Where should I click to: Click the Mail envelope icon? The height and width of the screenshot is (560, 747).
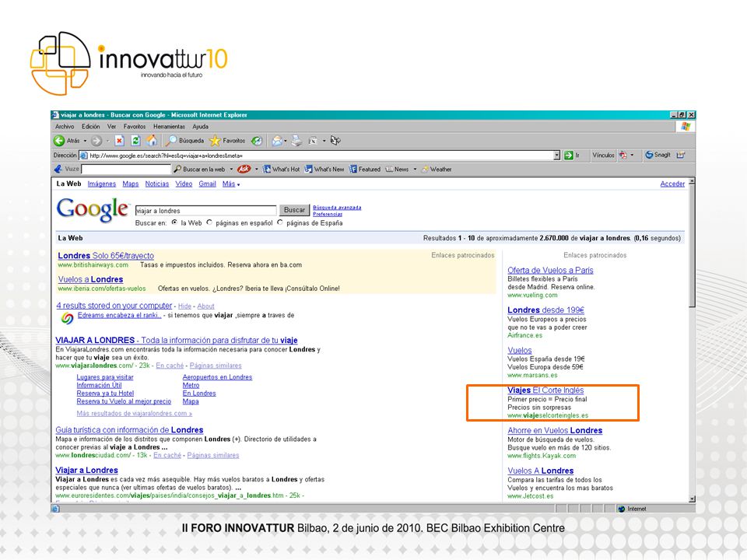pyautogui.click(x=277, y=141)
